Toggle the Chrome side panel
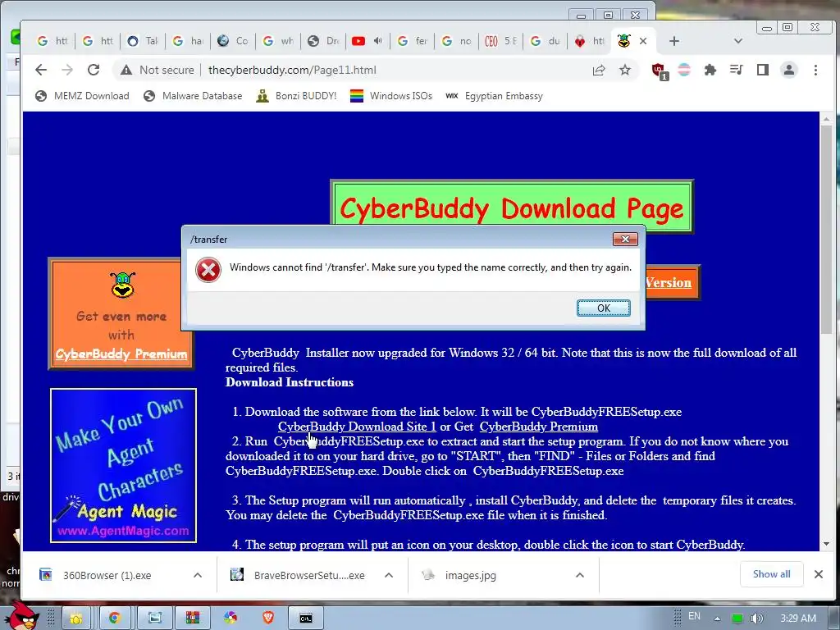The image size is (840, 630). (762, 70)
